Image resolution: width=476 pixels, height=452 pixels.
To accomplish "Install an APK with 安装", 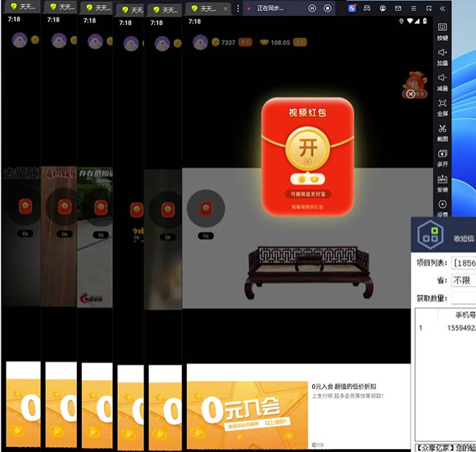I will pos(442,184).
